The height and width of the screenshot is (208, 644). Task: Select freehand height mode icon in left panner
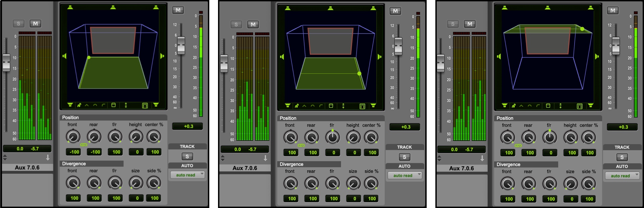pos(79,105)
